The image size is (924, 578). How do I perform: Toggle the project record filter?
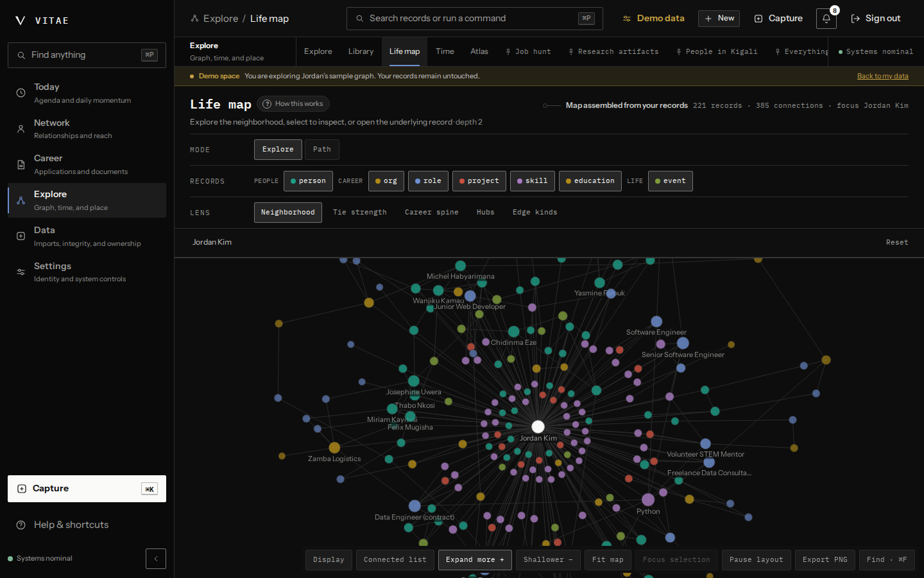479,181
